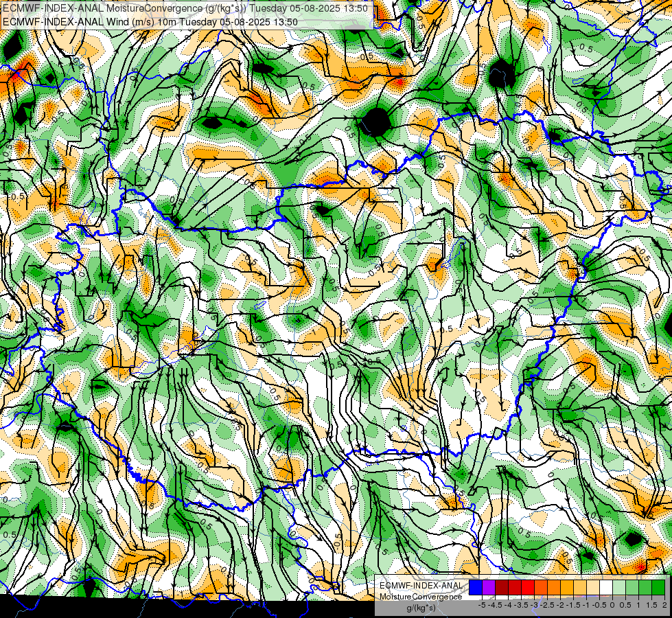Click the legend tick value -1.5
Image resolution: width=672 pixels, height=618 pixels.
click(573, 605)
